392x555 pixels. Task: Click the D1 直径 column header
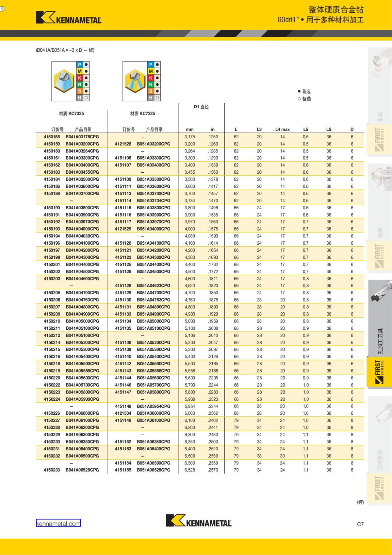tap(201, 107)
